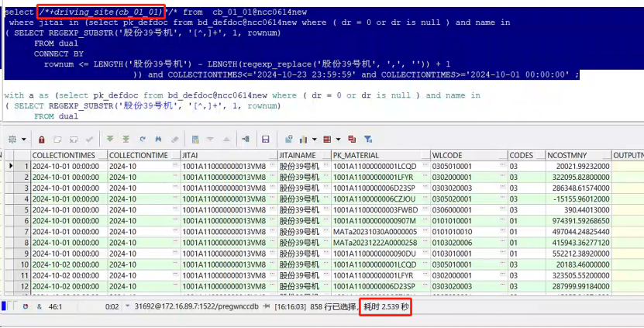Click cell value 20021.99232000
This screenshot has width=644, height=328.
pos(580,167)
